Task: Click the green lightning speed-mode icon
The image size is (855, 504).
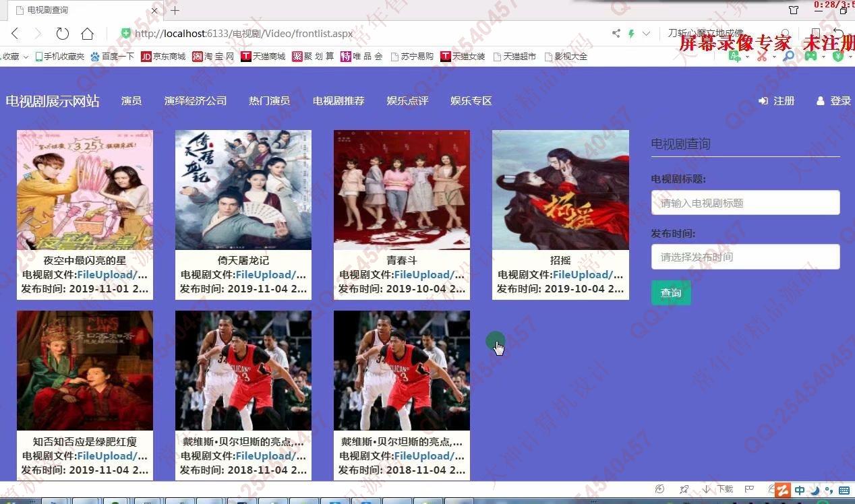Action: tap(632, 33)
